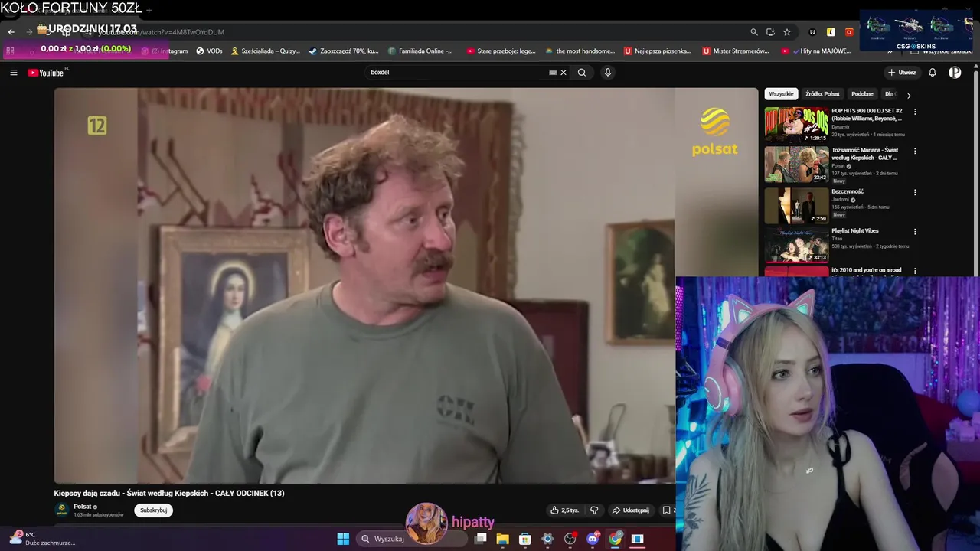The image size is (980, 551).
Task: Clear the search box with the X icon
Action: [563, 73]
